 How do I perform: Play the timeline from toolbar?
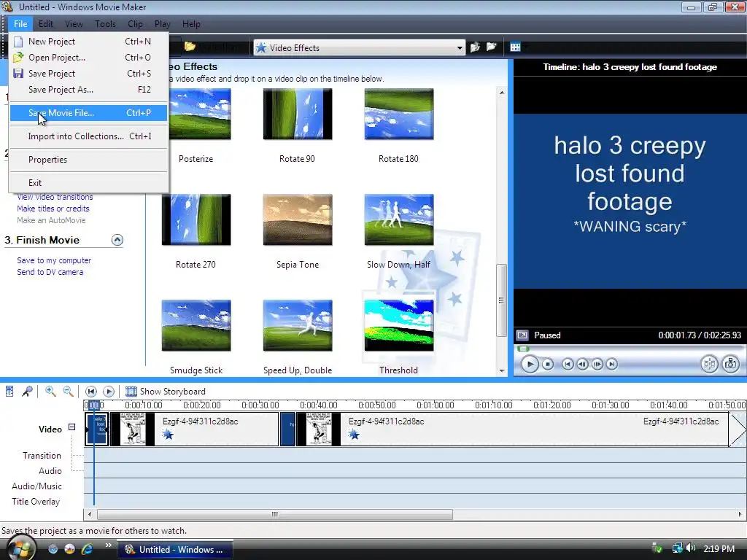click(109, 392)
